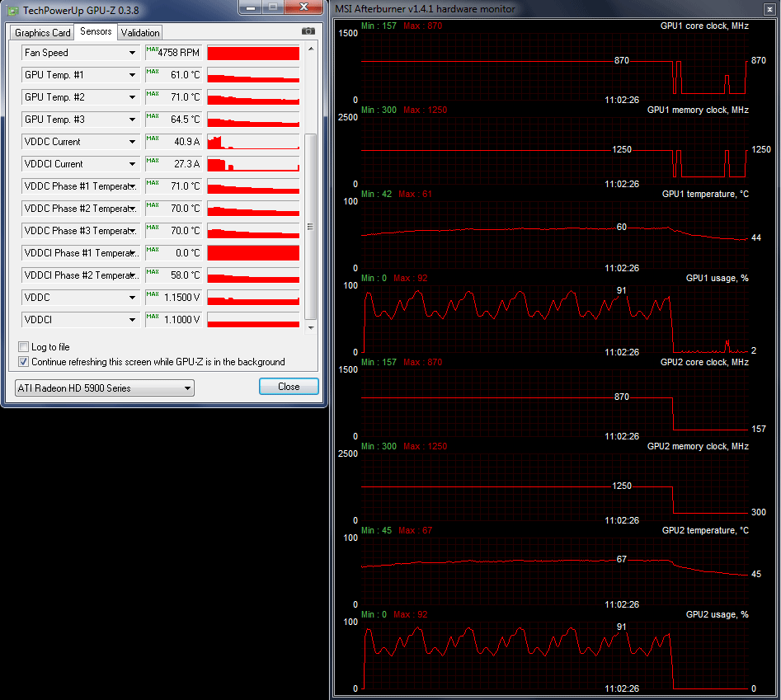
Task: Click the camera screenshot icon in GPU-Z
Action: (x=308, y=31)
